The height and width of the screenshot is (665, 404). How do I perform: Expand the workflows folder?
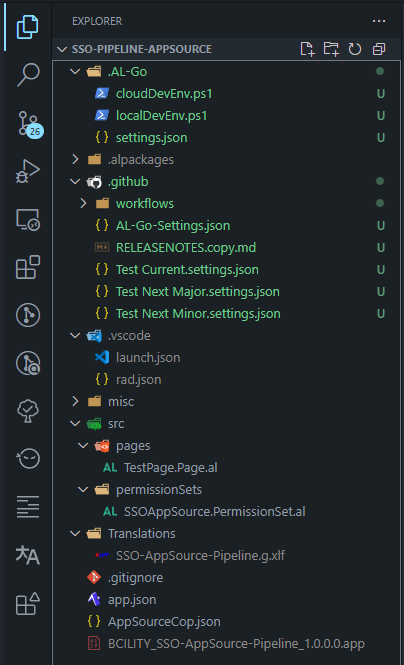(x=84, y=204)
